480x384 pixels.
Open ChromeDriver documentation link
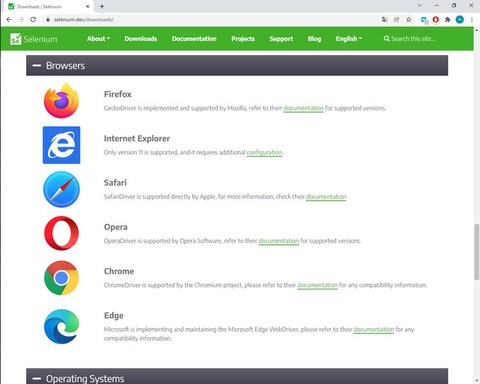317,285
